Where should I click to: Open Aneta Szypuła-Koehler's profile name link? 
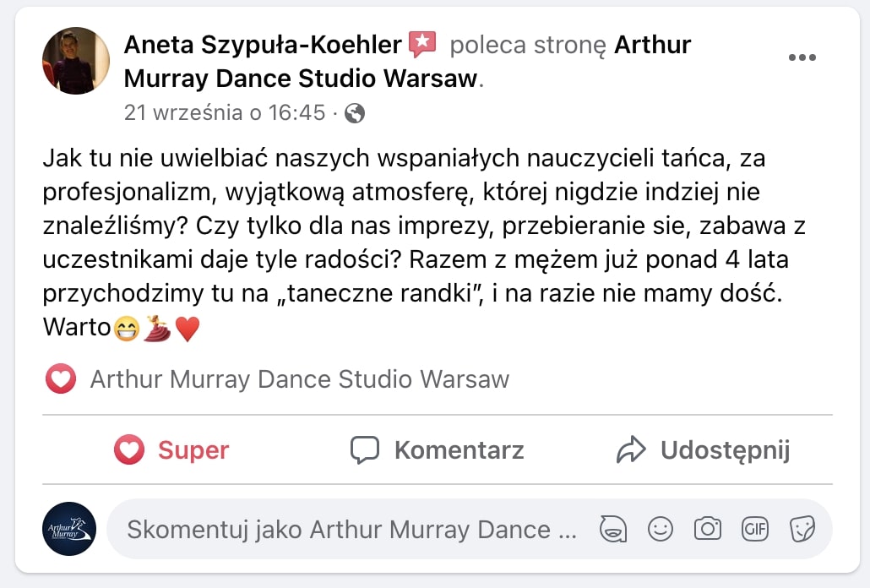coord(262,45)
